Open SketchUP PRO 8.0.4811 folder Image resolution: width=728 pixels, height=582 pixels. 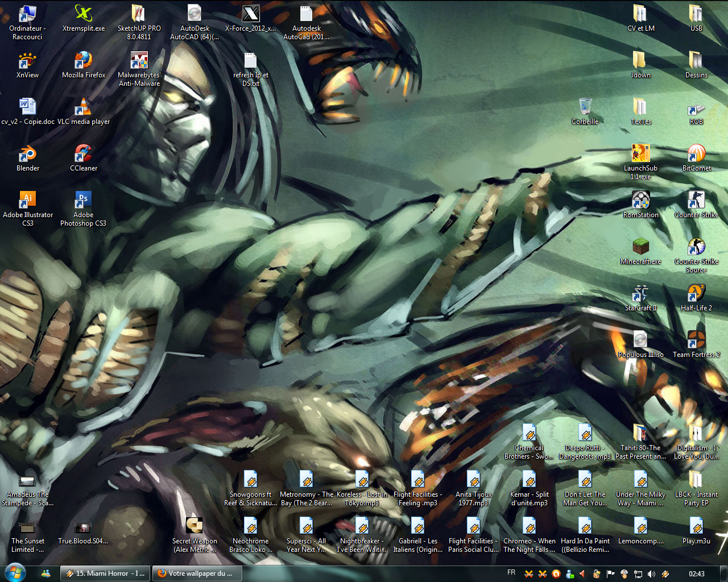139,23
